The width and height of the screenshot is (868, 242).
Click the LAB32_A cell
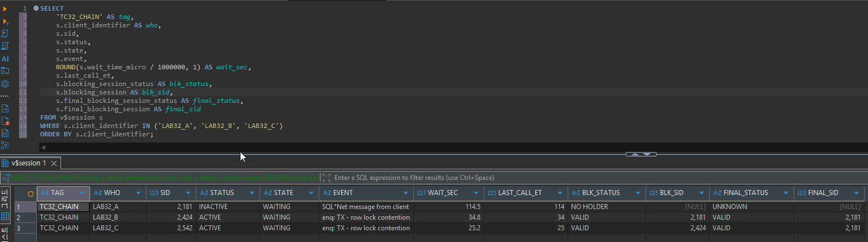(x=117, y=207)
